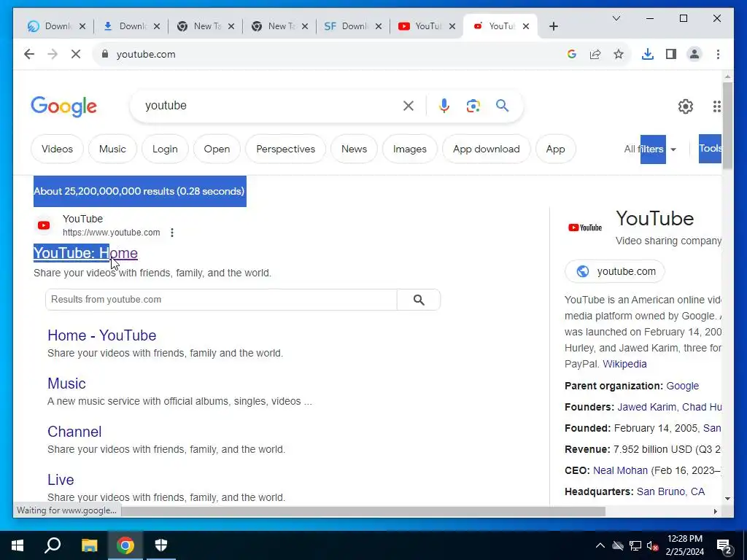Open the Google apps grid

pos(717,106)
